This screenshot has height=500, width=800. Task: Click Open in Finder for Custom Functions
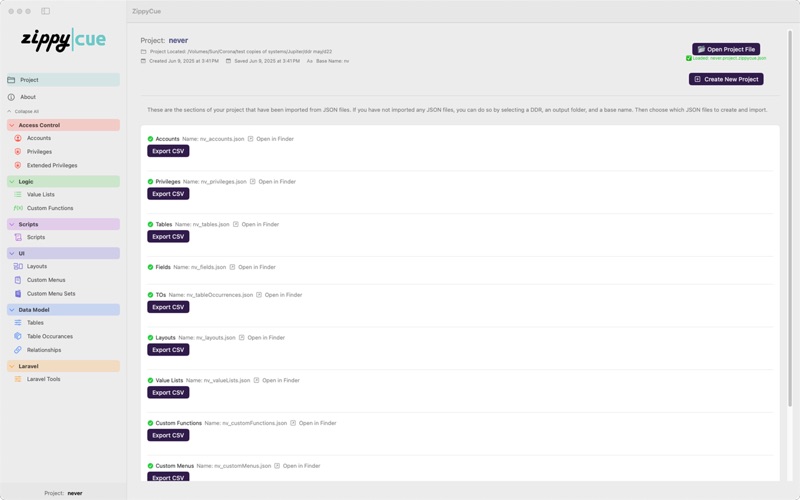tap(317, 423)
